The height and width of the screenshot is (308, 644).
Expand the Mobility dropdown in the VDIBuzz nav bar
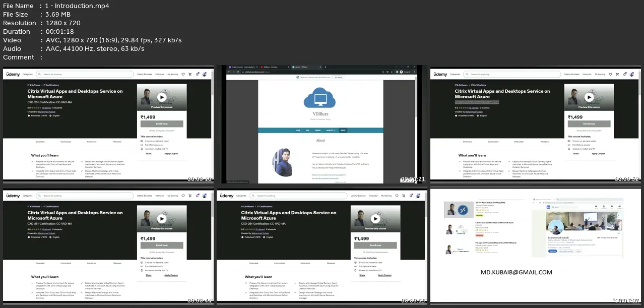(331, 130)
